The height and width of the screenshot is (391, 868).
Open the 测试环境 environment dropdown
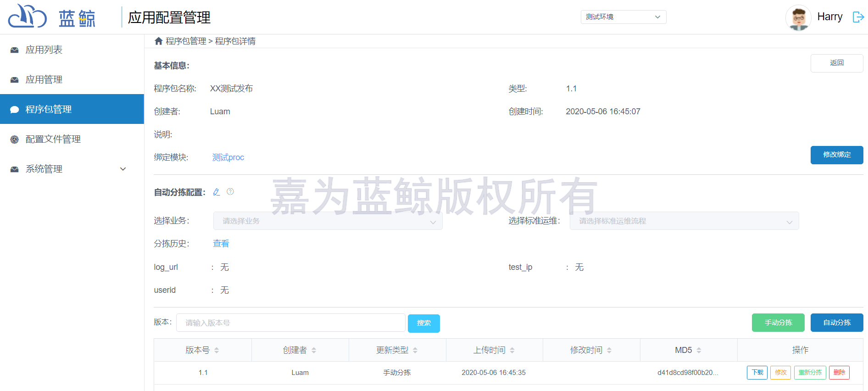(623, 17)
